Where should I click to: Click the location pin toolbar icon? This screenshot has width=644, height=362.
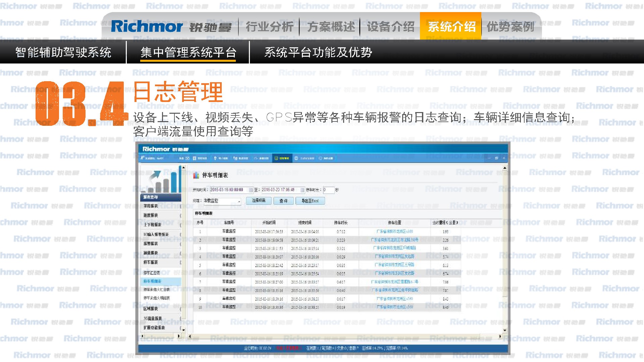click(x=215, y=158)
